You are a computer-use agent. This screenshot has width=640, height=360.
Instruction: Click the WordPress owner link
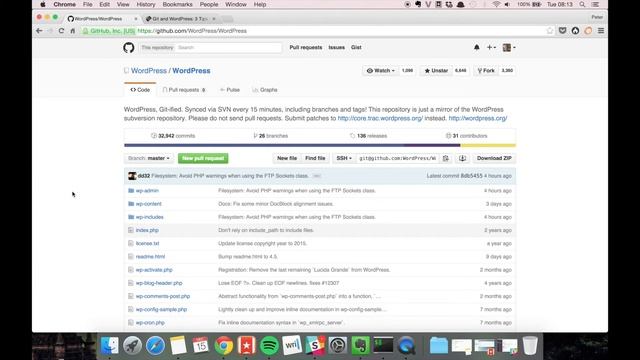(x=149, y=71)
